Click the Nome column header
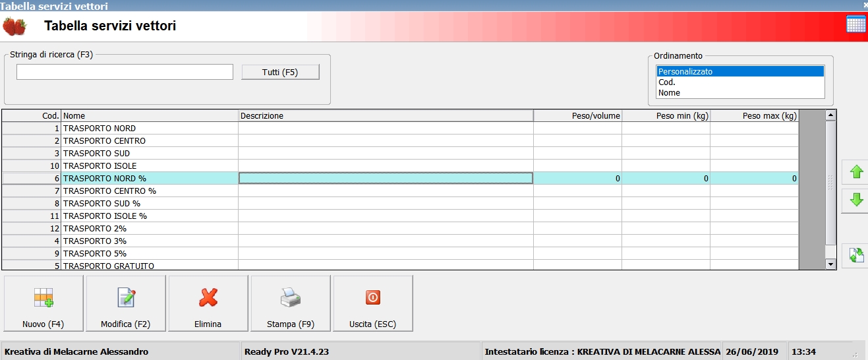Screen dimensions: 868x360 coord(150,115)
